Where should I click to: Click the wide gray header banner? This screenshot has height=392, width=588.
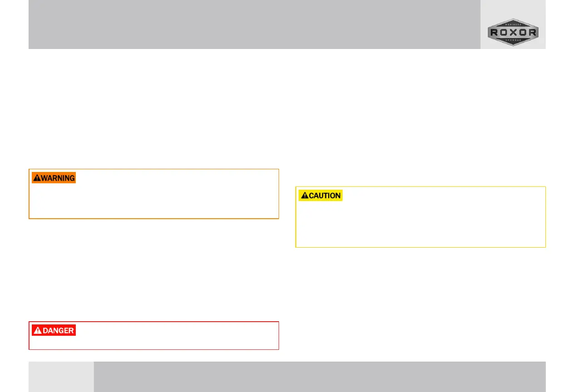(x=254, y=24)
